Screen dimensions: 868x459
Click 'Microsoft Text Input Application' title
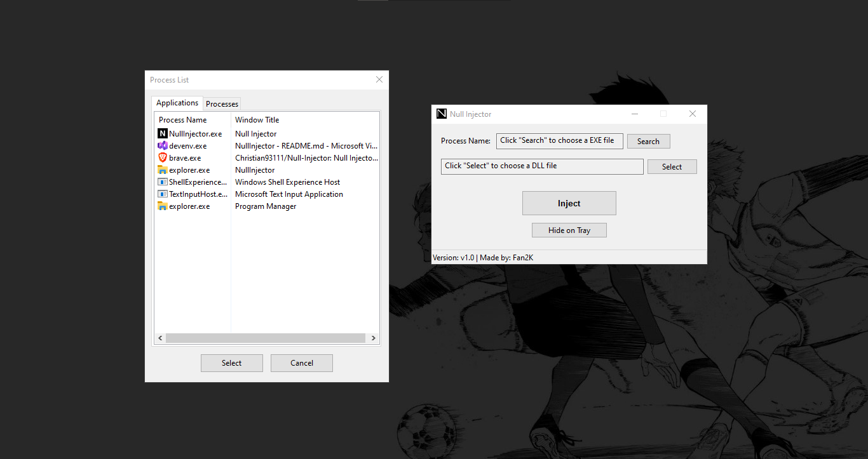(289, 194)
